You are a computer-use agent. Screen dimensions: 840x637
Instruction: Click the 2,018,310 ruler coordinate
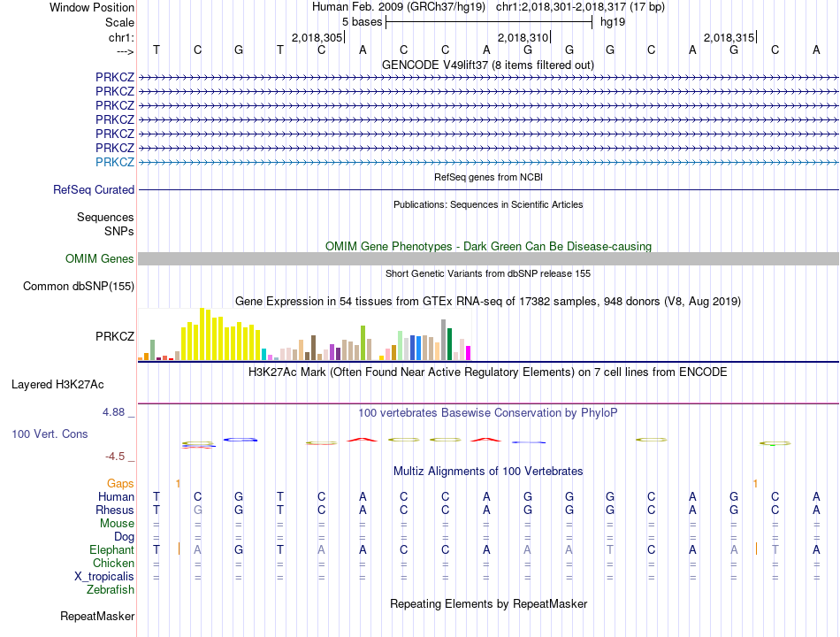click(x=523, y=37)
